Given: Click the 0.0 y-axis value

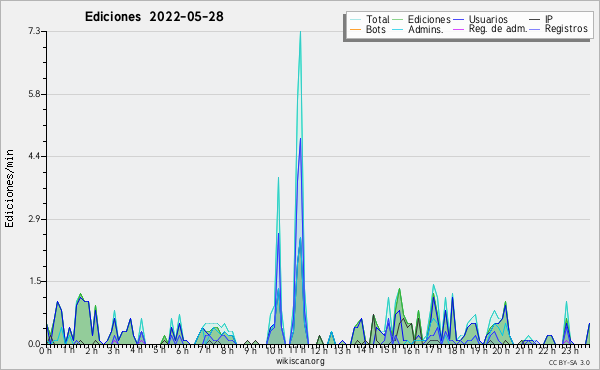Looking at the screenshot, I should 34,344.
